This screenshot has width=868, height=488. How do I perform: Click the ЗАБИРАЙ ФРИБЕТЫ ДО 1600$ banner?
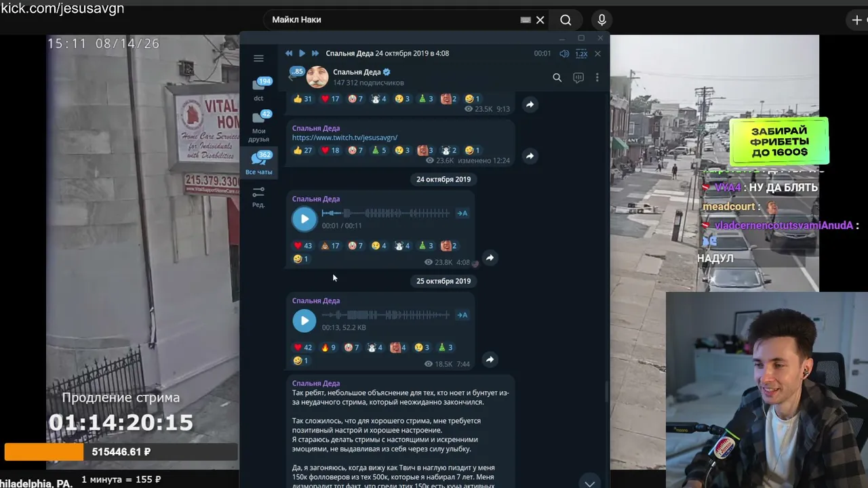(779, 142)
